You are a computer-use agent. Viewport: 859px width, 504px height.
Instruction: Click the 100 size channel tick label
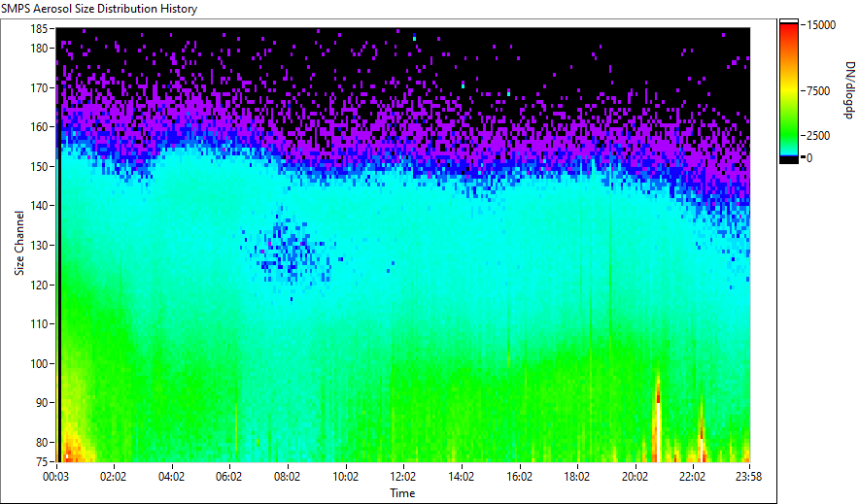point(38,364)
